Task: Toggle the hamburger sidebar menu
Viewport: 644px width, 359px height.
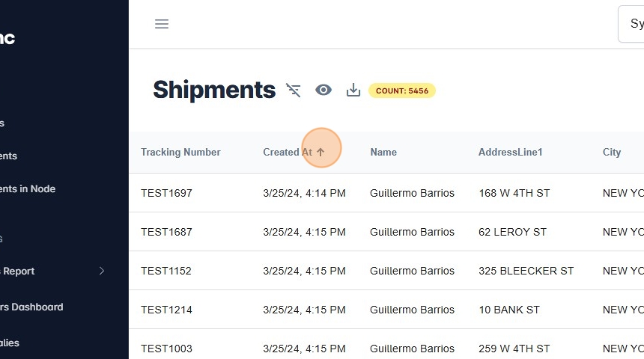Action: point(162,24)
